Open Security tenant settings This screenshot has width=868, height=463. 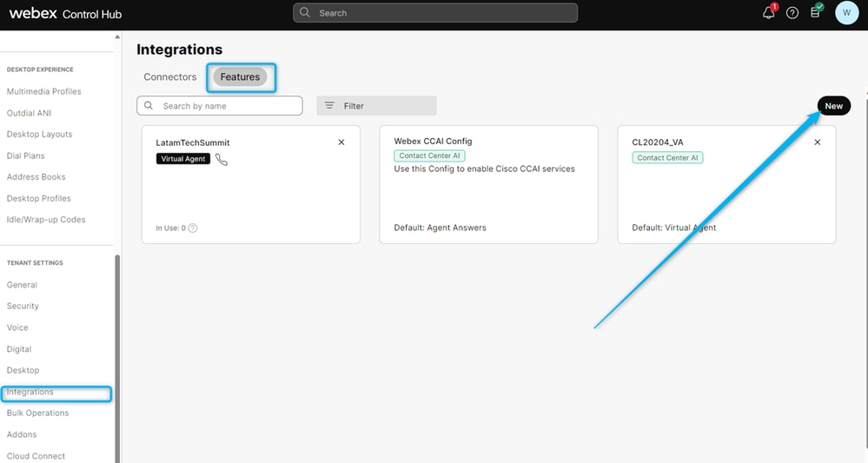tap(23, 306)
